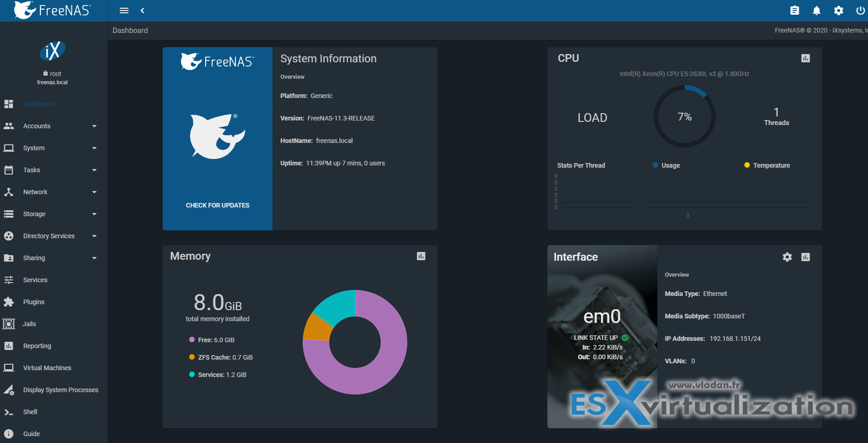Click the Accounts people icon

click(x=9, y=126)
